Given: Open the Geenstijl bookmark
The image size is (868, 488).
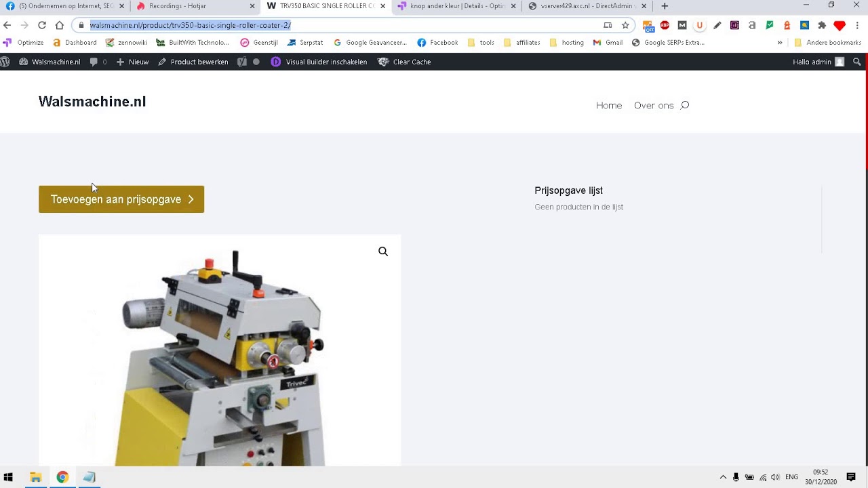Looking at the screenshot, I should pyautogui.click(x=259, y=42).
